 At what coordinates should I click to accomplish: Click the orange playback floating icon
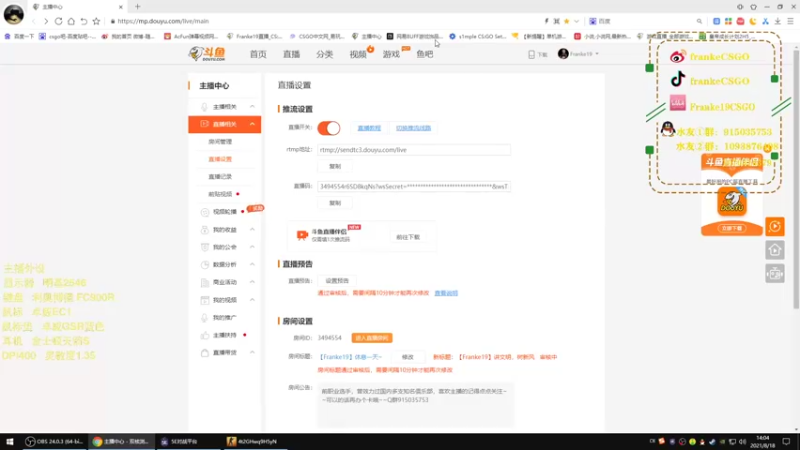[774, 227]
